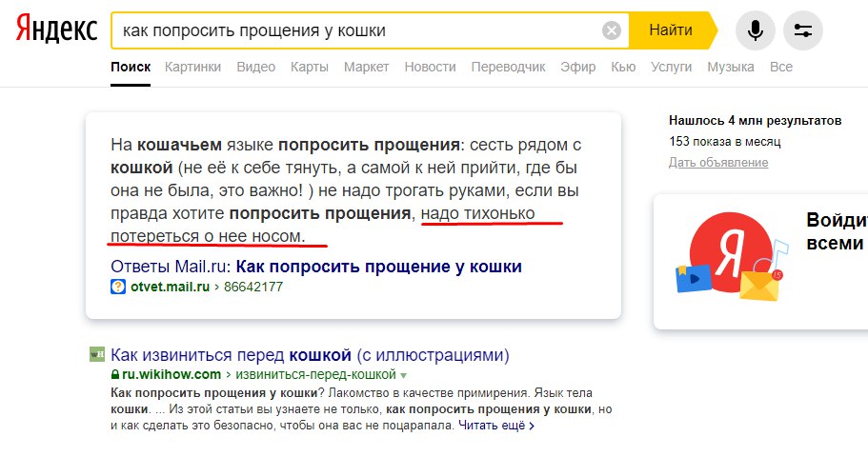Image resolution: width=868 pixels, height=457 pixels.
Task: Click the featured answer text about кошачьем языке
Action: (x=346, y=190)
